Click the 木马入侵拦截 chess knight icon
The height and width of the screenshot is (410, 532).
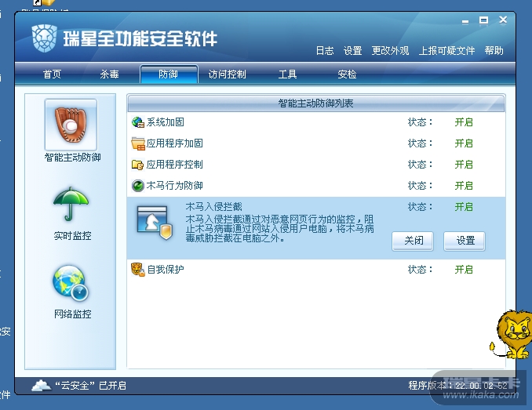(x=155, y=223)
